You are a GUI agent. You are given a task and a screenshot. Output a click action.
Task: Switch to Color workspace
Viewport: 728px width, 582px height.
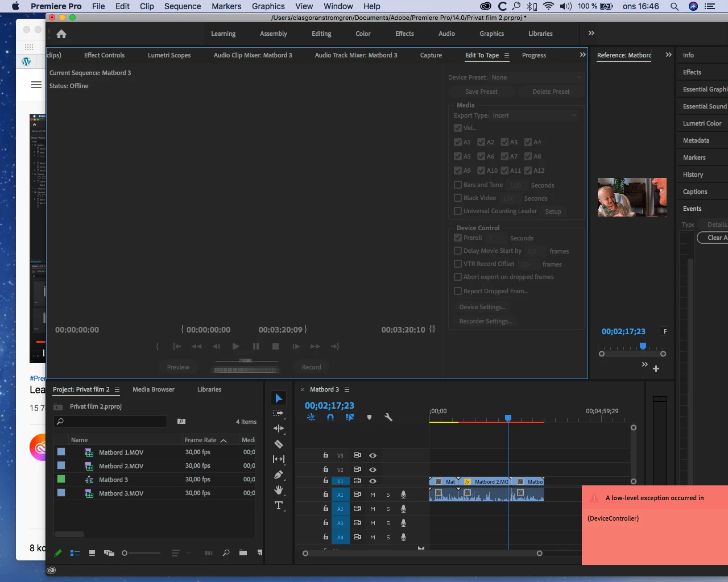(x=363, y=34)
